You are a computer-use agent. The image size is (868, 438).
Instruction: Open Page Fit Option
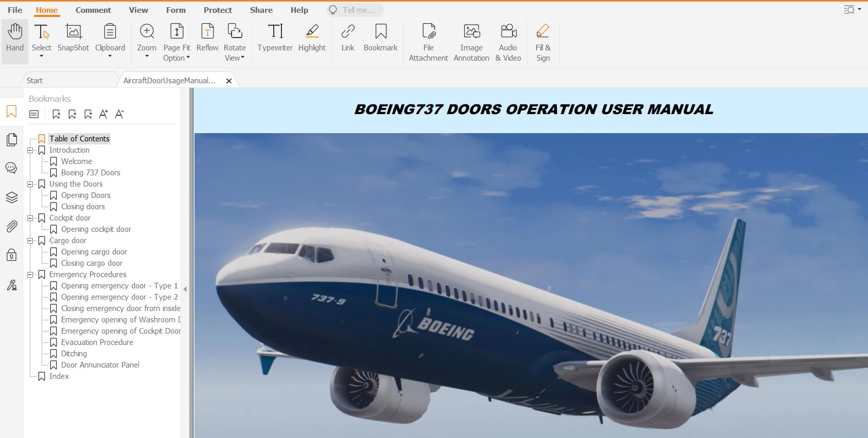pyautogui.click(x=176, y=42)
